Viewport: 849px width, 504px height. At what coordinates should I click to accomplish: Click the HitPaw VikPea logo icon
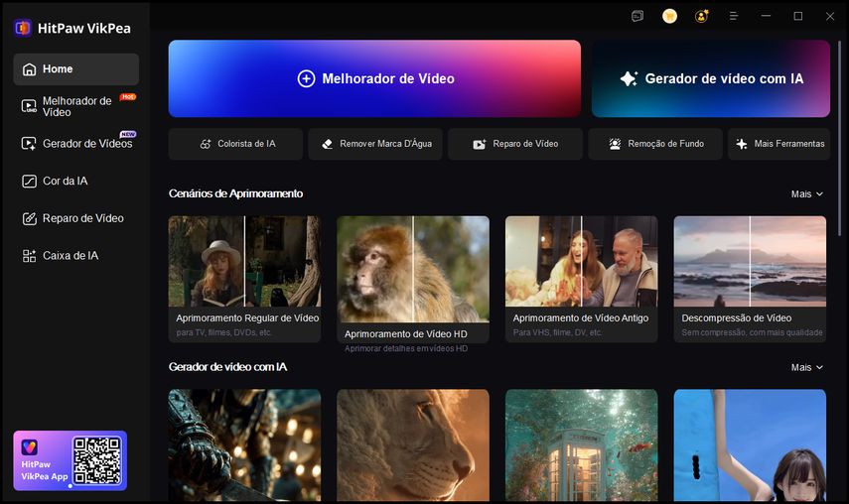[x=23, y=28]
